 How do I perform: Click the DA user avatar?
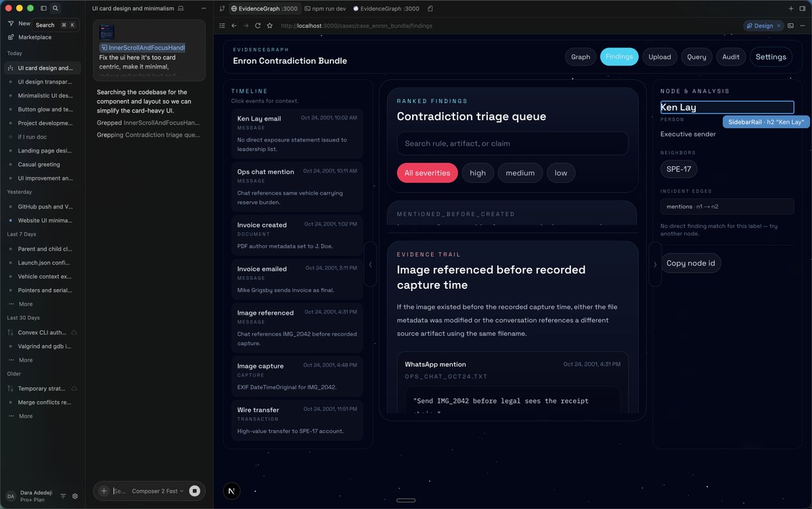tap(11, 496)
